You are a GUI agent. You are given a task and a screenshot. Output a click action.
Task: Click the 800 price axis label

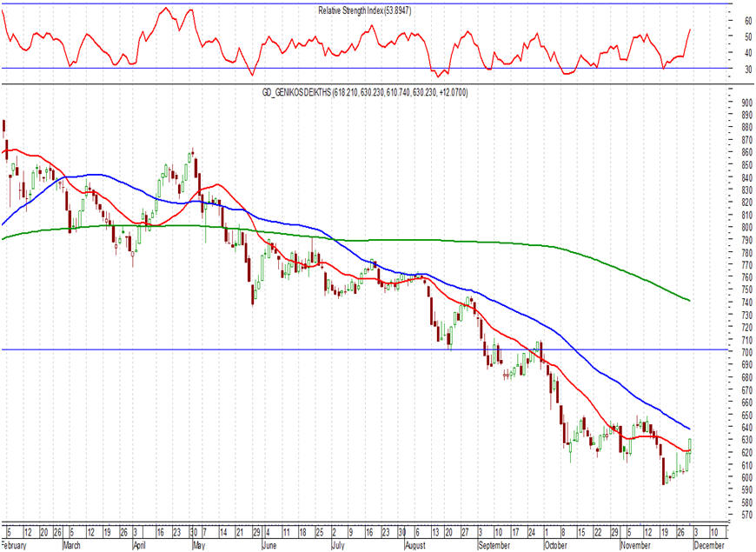pos(746,227)
